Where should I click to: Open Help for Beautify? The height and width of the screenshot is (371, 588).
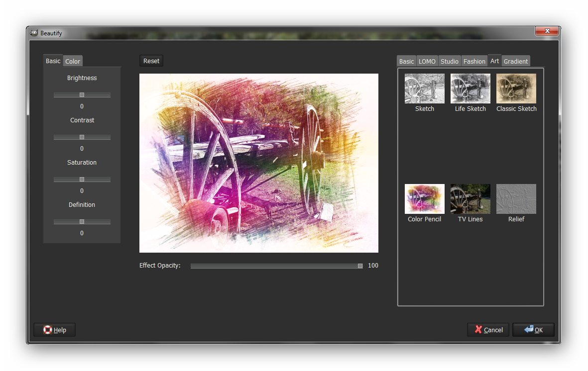(55, 330)
